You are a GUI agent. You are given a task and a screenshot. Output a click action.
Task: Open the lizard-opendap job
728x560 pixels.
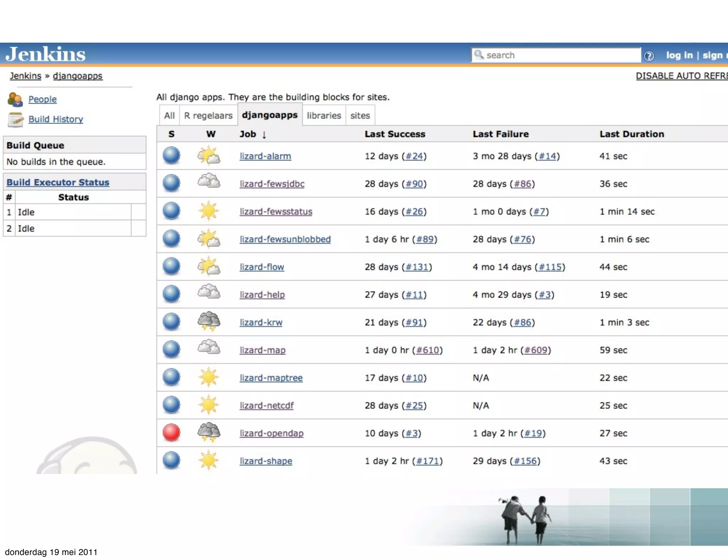pos(271,433)
